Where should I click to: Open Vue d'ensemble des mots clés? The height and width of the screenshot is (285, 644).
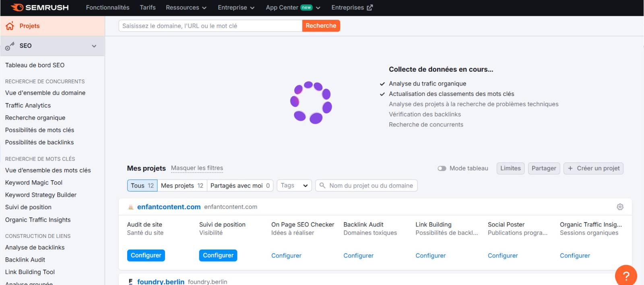(x=48, y=170)
